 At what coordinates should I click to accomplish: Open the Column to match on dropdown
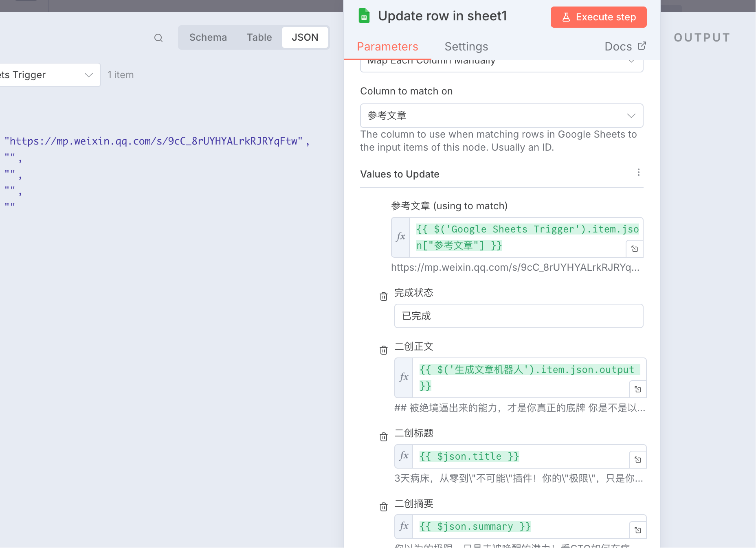point(502,116)
